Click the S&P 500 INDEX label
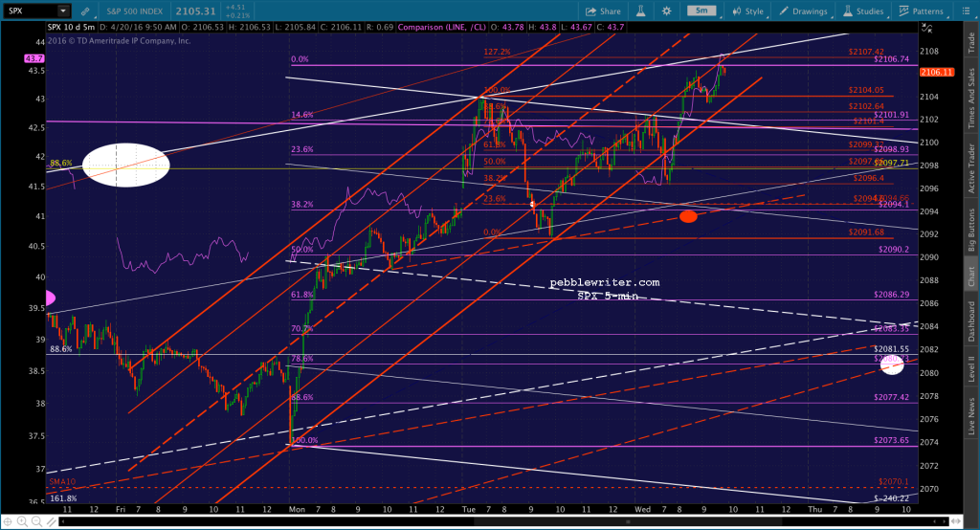980x530 pixels. [x=134, y=11]
